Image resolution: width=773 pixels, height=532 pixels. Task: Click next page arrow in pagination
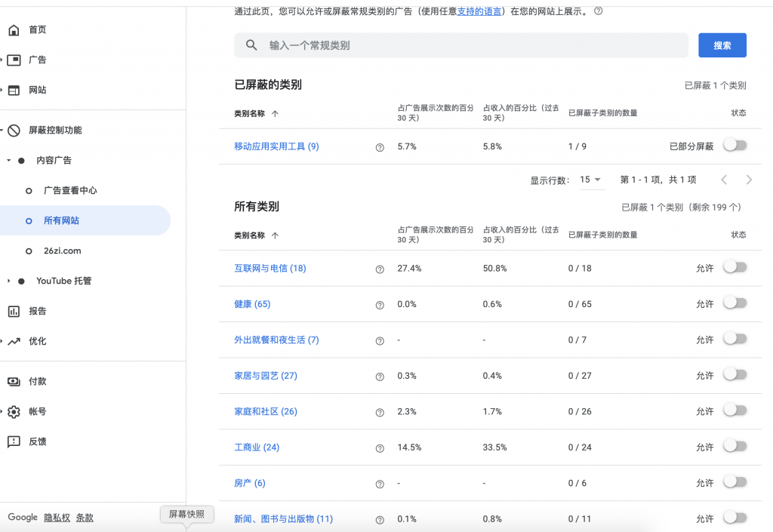click(749, 180)
